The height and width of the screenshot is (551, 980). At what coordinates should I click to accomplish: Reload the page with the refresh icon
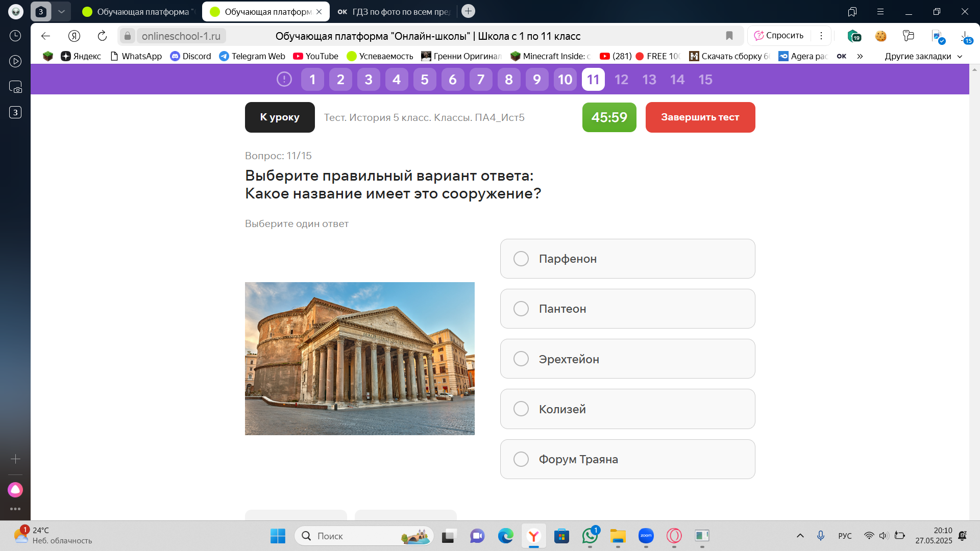click(102, 36)
